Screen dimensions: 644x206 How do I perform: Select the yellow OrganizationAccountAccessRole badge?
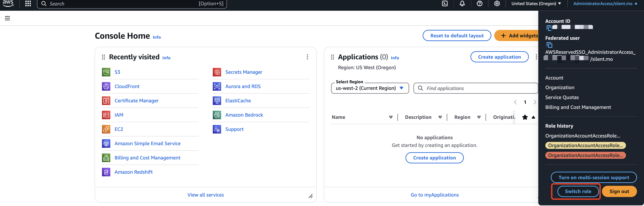585,145
